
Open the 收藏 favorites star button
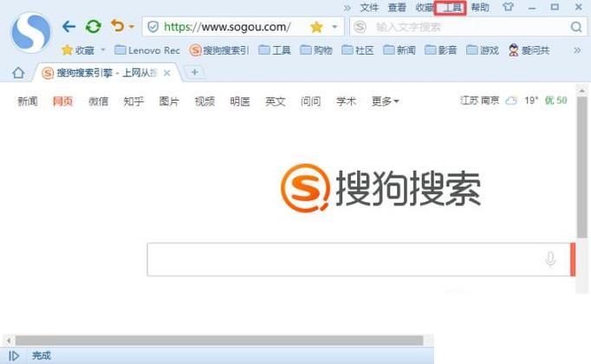[x=78, y=50]
